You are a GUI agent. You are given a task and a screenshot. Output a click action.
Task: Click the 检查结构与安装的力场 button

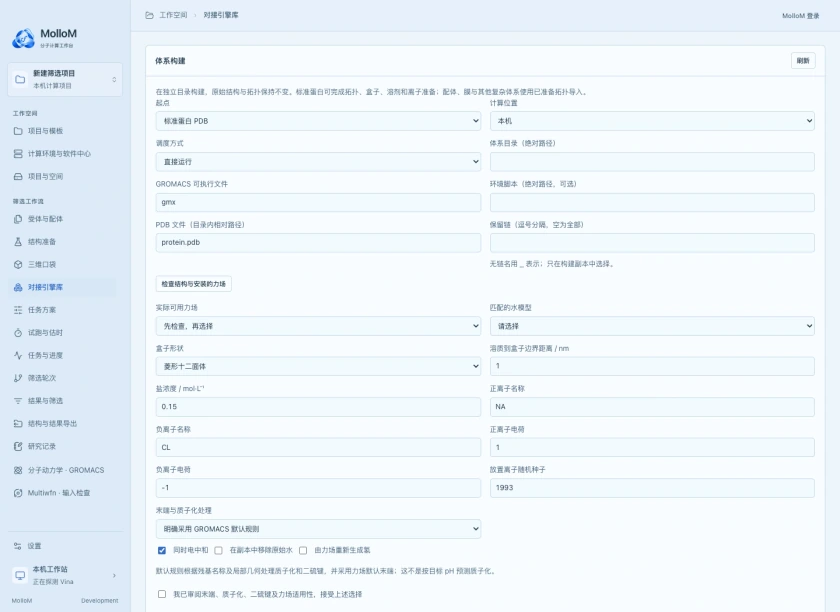pos(193,284)
